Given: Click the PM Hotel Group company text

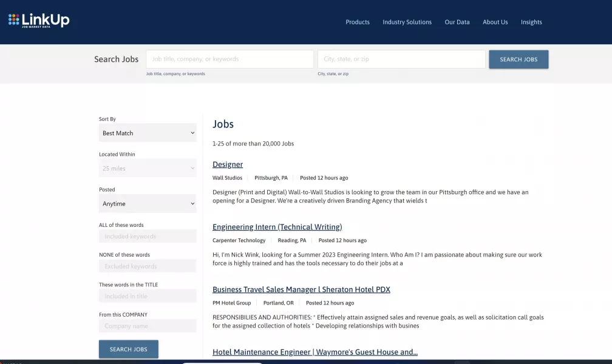Looking at the screenshot, I should click(231, 303).
